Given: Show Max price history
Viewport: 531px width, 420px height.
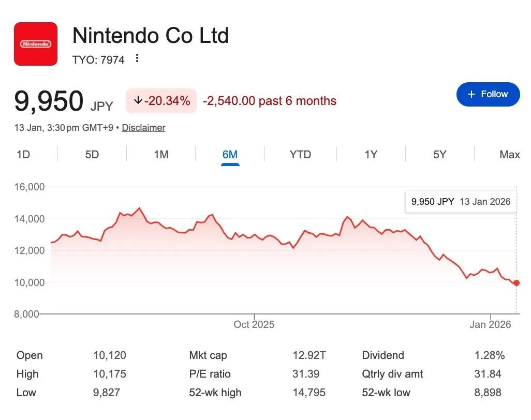Looking at the screenshot, I should click(x=509, y=155).
